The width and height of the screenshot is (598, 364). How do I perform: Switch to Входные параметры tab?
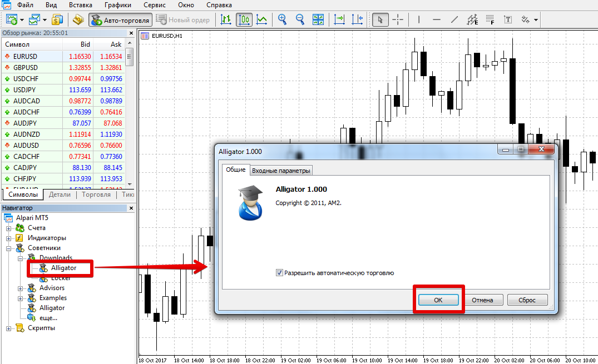tap(281, 171)
